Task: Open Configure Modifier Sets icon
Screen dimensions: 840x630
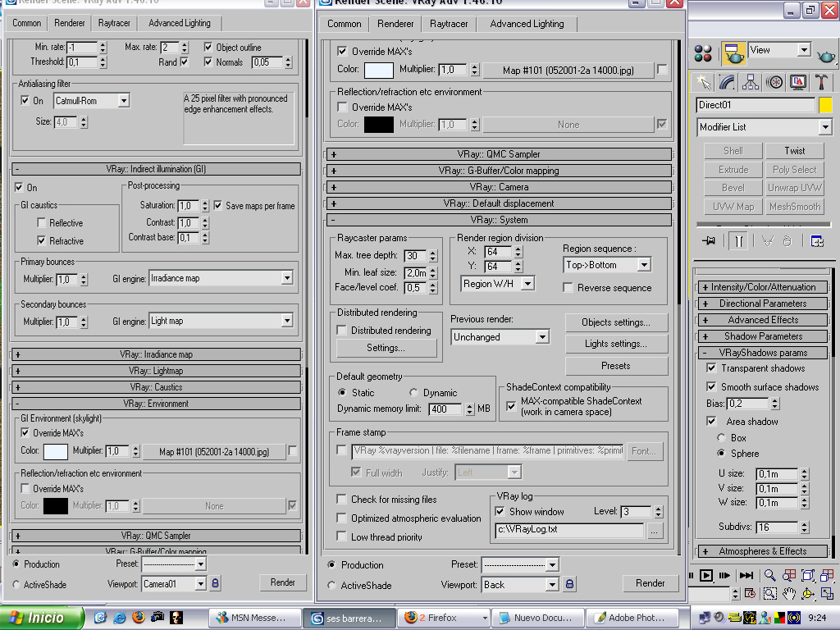Action: click(x=817, y=241)
